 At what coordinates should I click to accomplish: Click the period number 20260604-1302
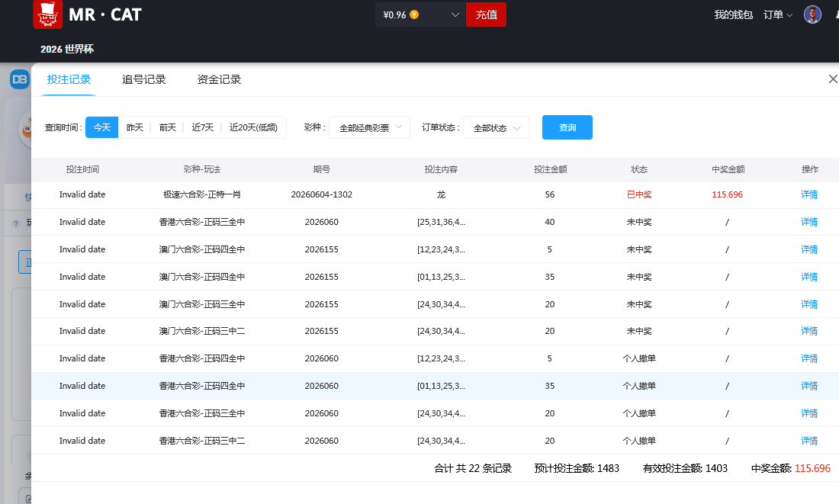[x=322, y=194]
